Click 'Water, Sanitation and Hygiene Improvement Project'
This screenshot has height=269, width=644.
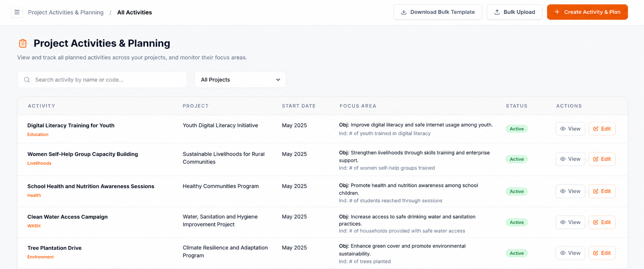(220, 221)
